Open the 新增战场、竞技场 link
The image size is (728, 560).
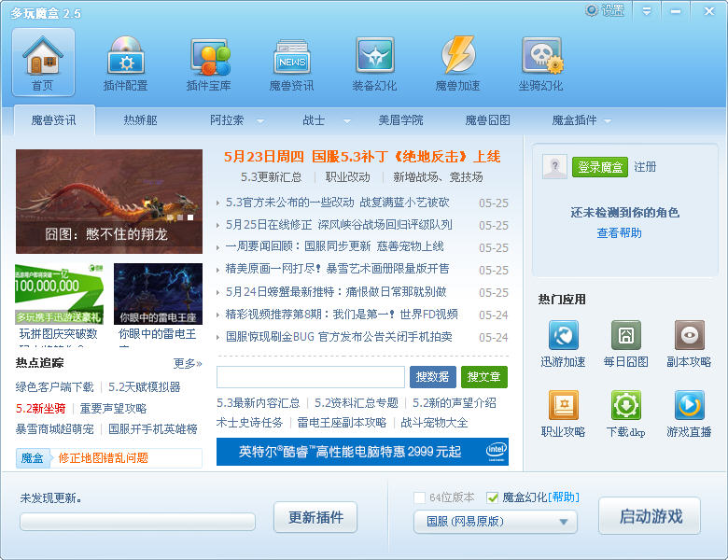tap(438, 177)
